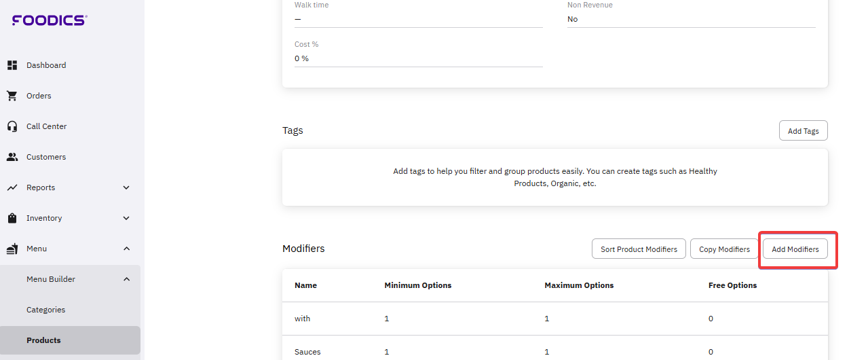Screen dimensions: 868x360
Task: Click the Reports trend line icon
Action: coord(12,187)
